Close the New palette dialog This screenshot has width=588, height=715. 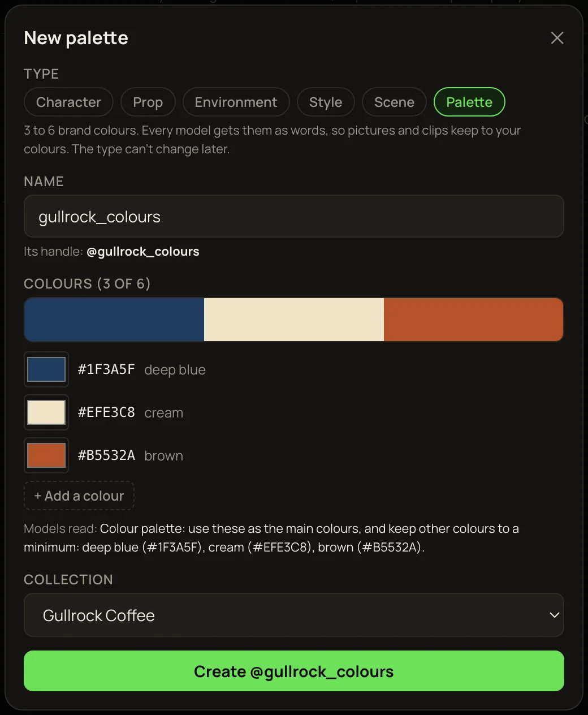[557, 38]
